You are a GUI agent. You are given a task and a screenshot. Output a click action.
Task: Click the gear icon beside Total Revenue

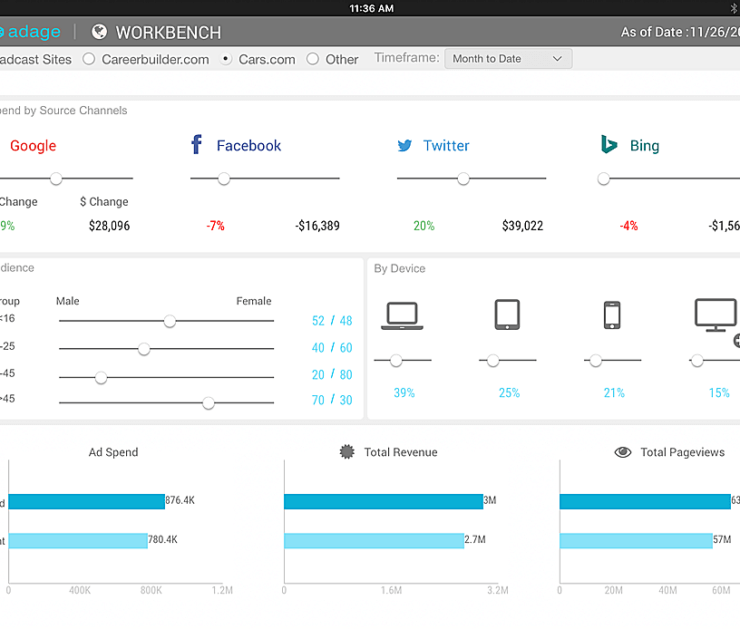347,452
